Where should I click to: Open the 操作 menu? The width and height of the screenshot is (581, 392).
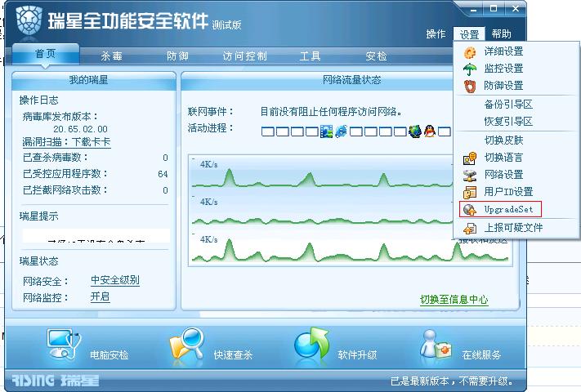click(x=436, y=34)
